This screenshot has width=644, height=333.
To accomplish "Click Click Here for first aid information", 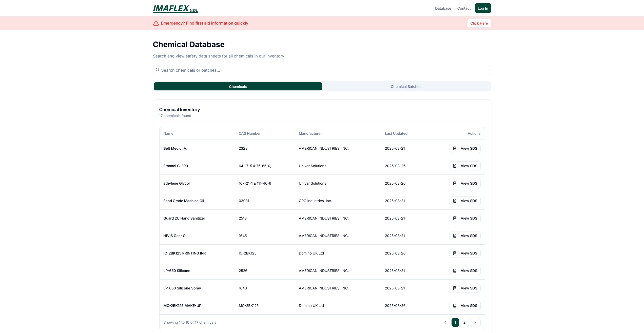I will [x=479, y=23].
